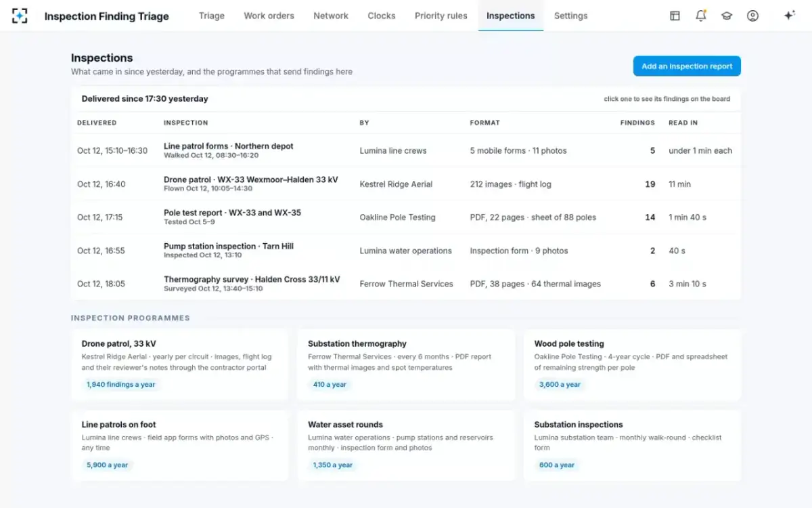
Task: Click Oakline Pole Testing cell
Action: 397,217
